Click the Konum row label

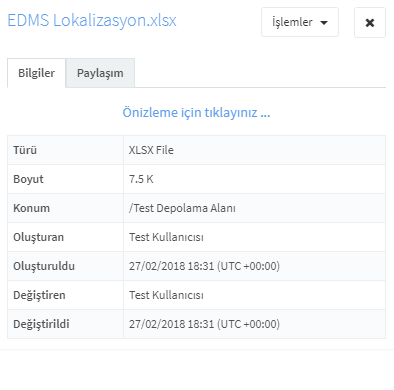[x=32, y=208]
